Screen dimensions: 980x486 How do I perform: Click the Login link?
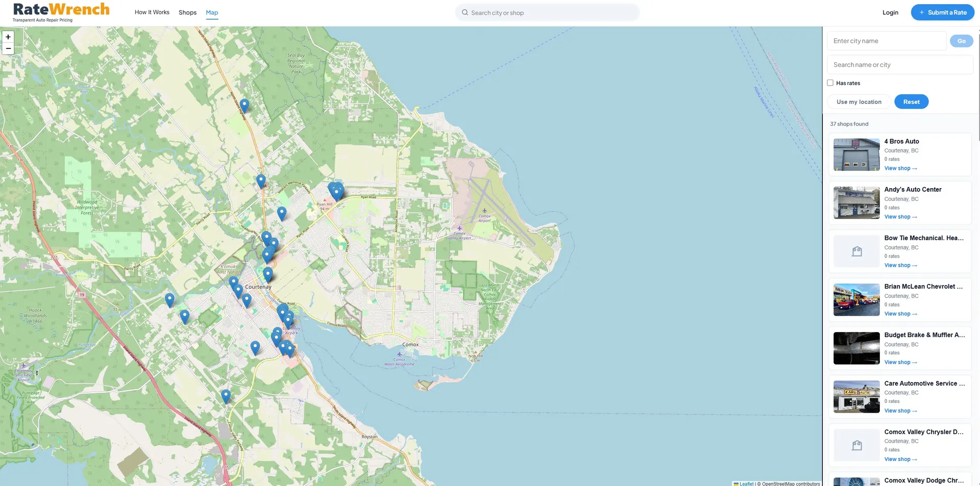[x=890, y=12]
